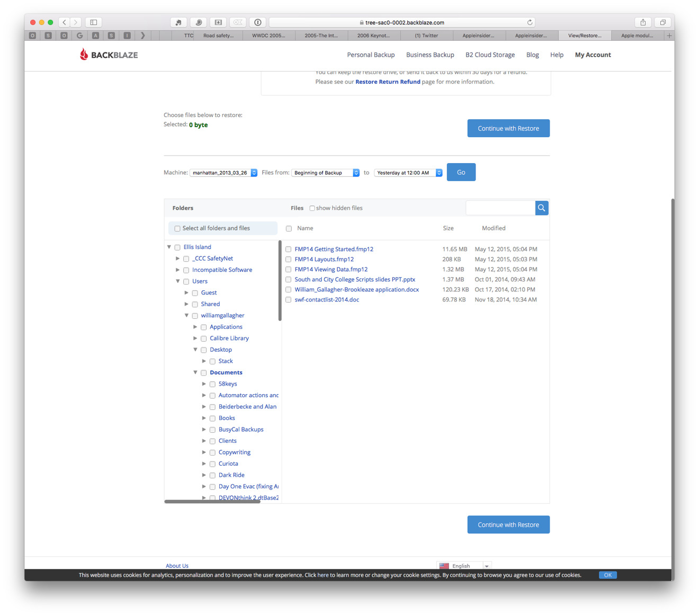Screen dimensions: 699x616
Task: Show all tabs overview icon
Action: [x=662, y=22]
